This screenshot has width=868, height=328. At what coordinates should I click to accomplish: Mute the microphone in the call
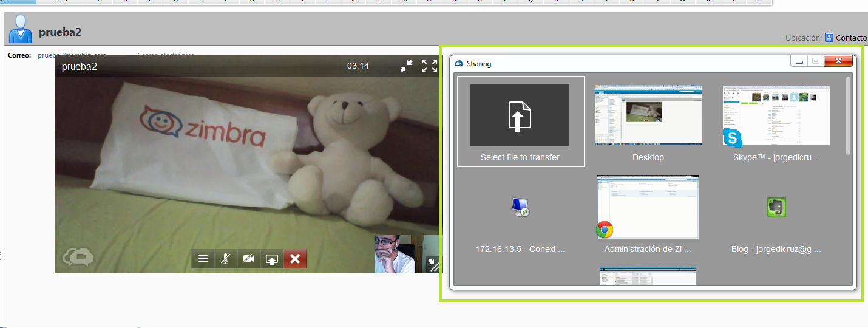226,259
